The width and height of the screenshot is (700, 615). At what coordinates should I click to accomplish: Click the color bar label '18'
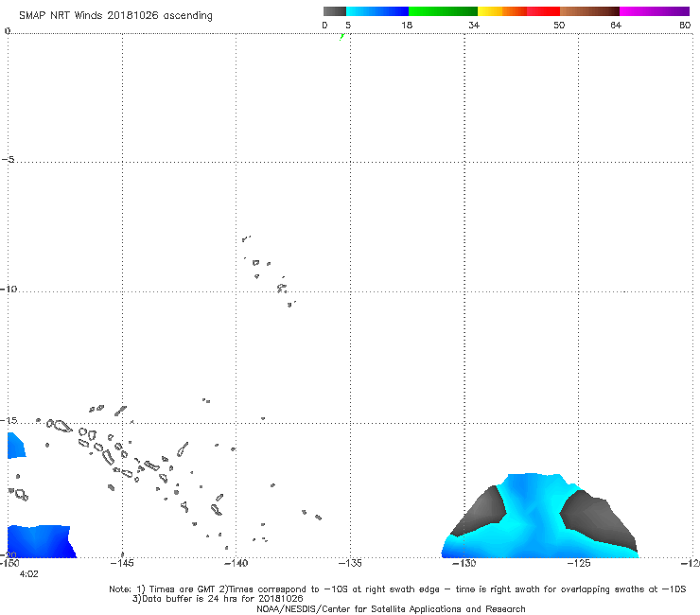407,26
